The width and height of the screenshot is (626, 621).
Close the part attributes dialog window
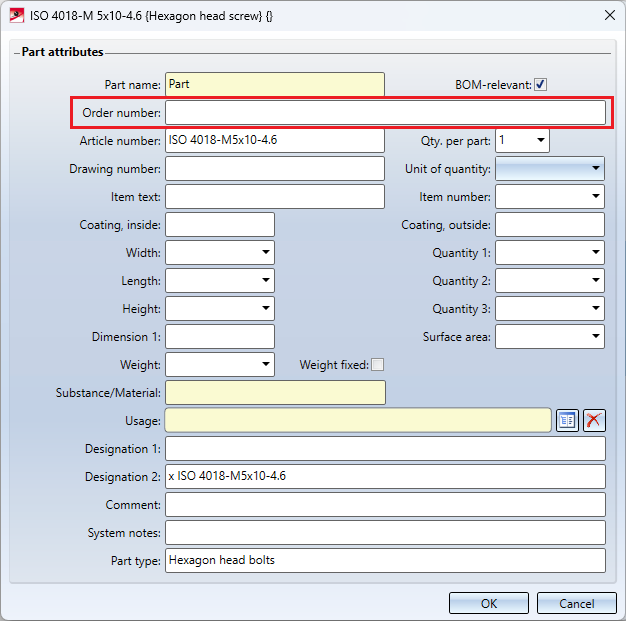click(610, 16)
